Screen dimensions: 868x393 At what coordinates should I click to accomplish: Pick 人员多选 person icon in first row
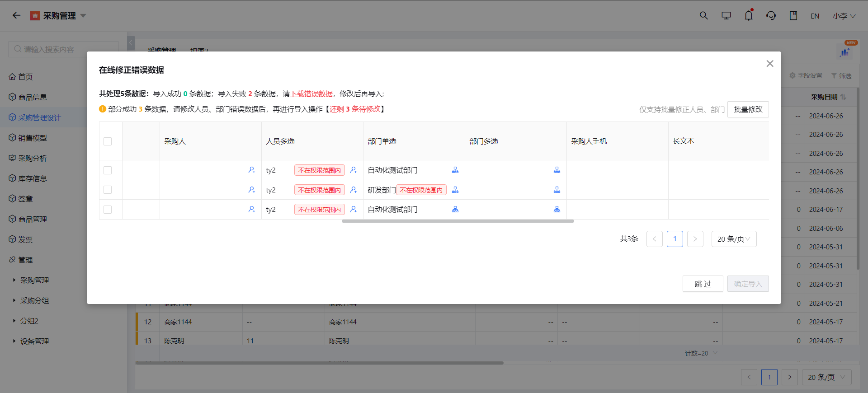click(354, 170)
